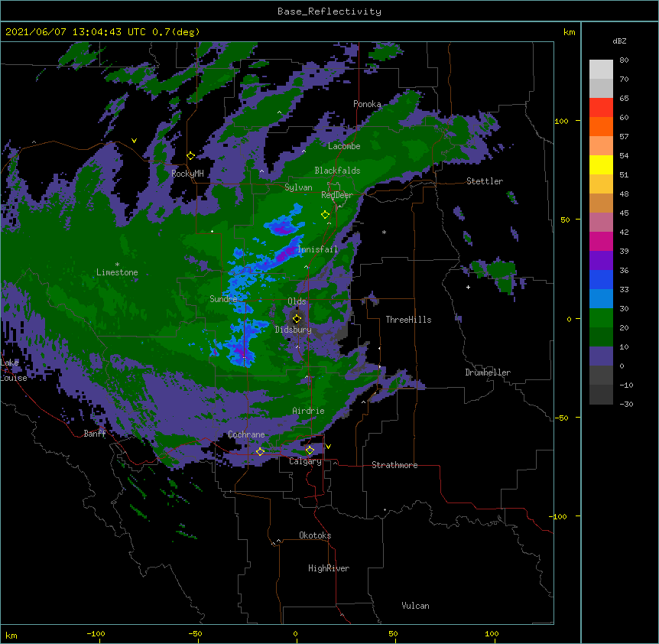659x644 pixels.
Task: Click the Base_Reflectivity title text
Action: pos(329,11)
